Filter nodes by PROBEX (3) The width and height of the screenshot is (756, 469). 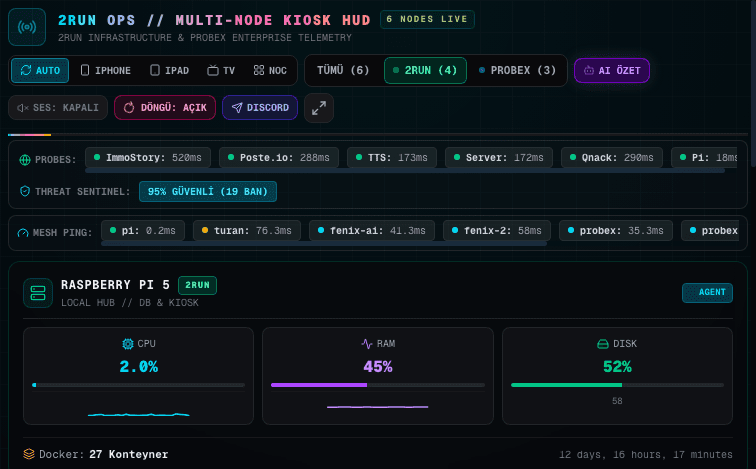click(x=517, y=70)
